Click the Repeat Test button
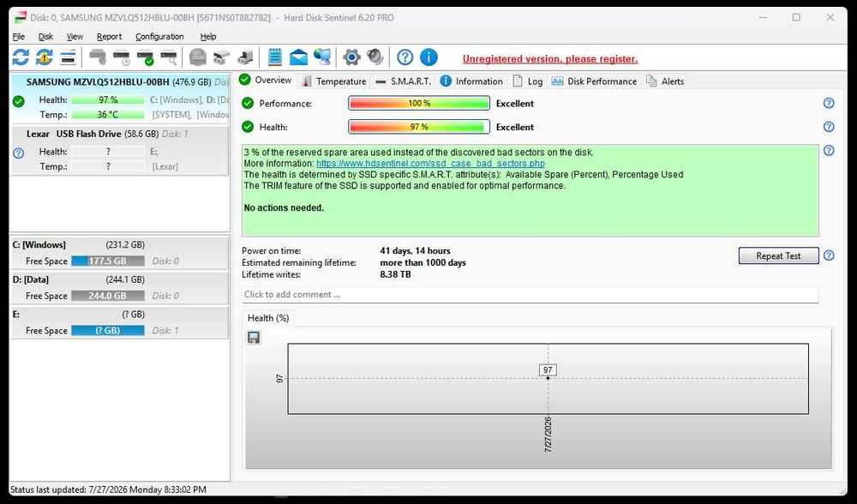The height and width of the screenshot is (504, 857). click(778, 255)
